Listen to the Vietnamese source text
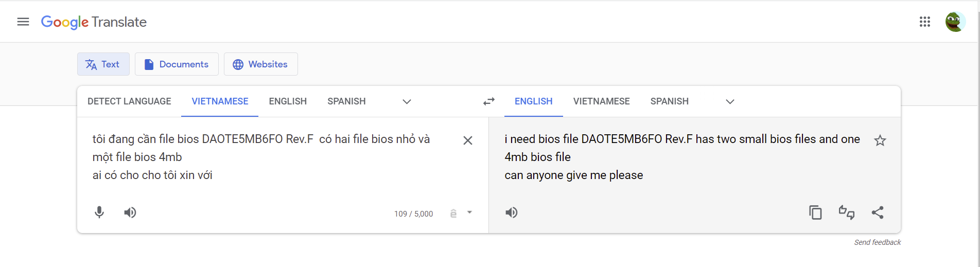This screenshot has height=267, width=980. [x=130, y=212]
